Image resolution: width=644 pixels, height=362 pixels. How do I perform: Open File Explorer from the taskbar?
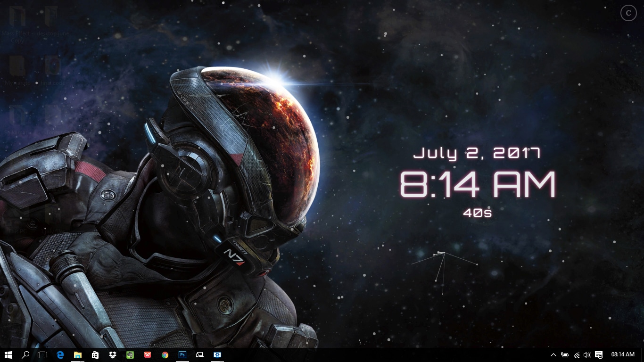pyautogui.click(x=78, y=355)
